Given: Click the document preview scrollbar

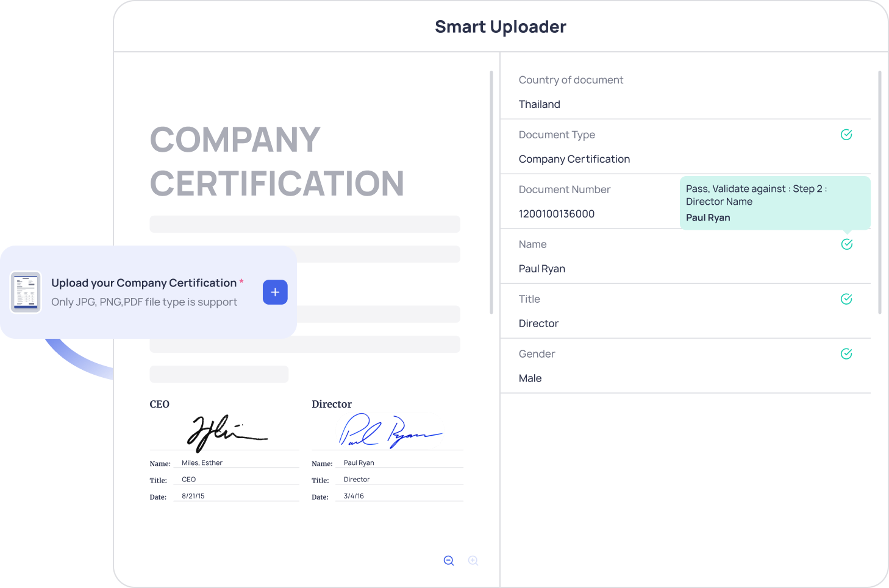Looking at the screenshot, I should coord(491,192).
